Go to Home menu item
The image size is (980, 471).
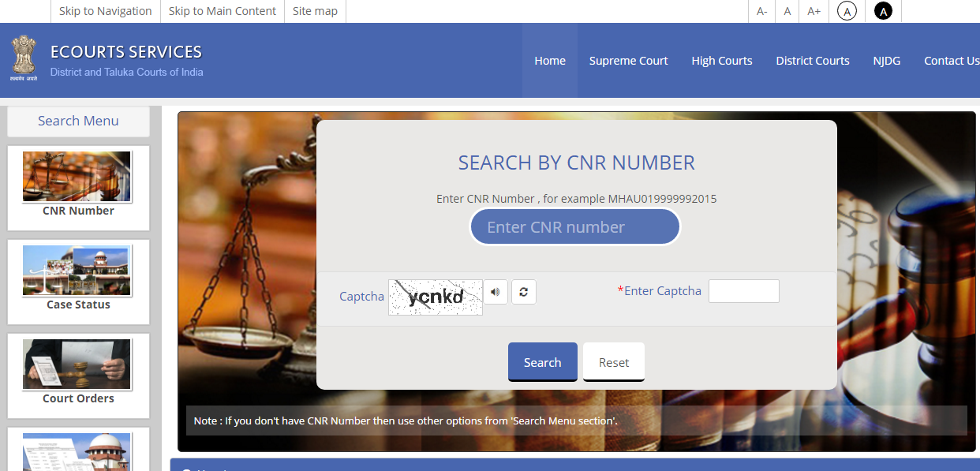550,61
